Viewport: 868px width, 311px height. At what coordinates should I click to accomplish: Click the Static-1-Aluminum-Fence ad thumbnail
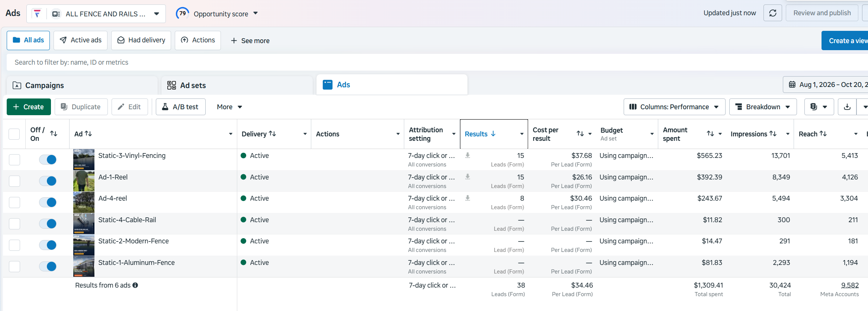click(x=84, y=266)
